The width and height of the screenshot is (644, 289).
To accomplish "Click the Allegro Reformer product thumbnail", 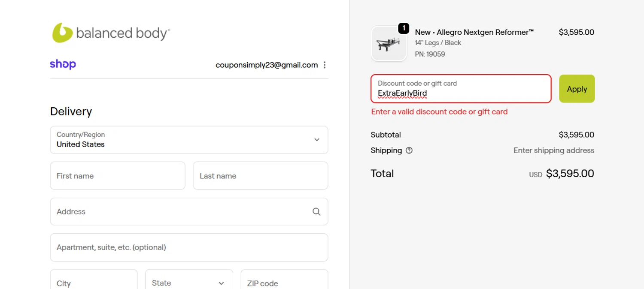I will 389,43.
